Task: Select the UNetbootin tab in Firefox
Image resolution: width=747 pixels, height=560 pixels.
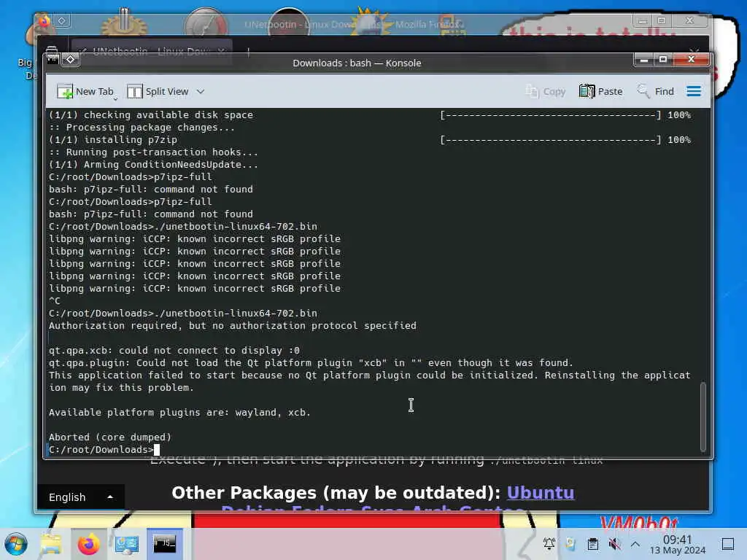Action: tap(150, 50)
